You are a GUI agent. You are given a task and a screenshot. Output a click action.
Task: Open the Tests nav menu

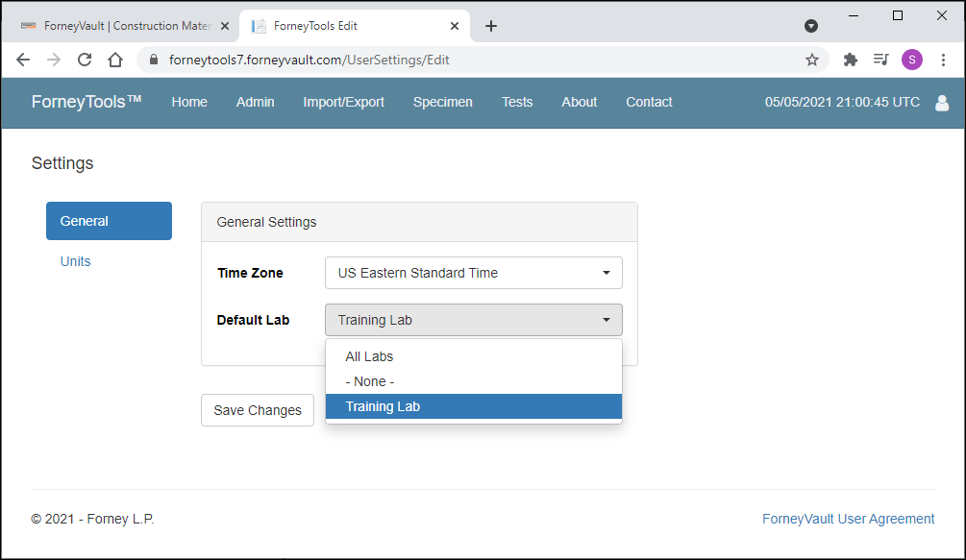click(517, 102)
